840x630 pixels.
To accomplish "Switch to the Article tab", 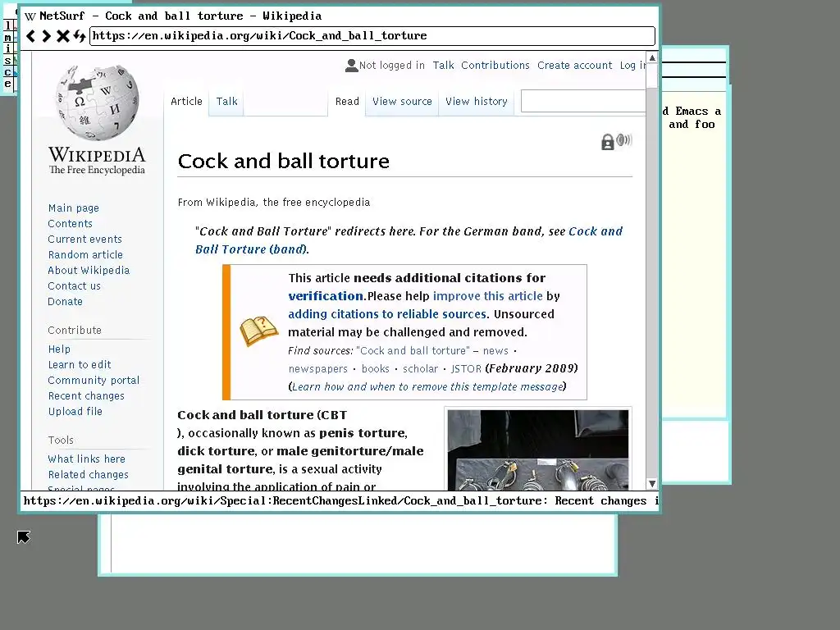I will pos(186,101).
